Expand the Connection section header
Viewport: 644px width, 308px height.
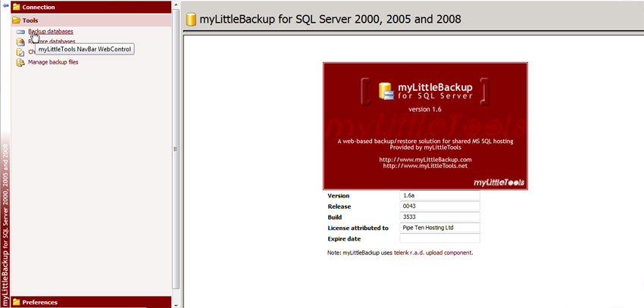click(91, 7)
